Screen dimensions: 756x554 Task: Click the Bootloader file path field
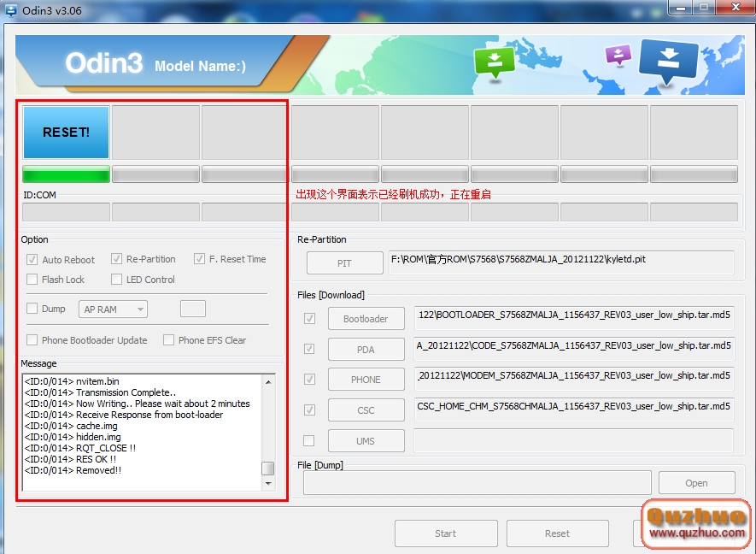pos(574,318)
